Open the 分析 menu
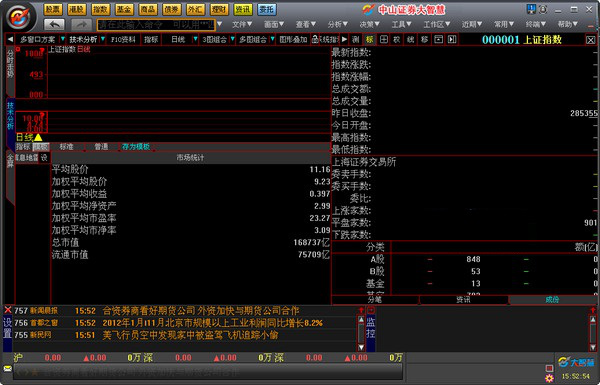600x385 pixels. [x=338, y=24]
